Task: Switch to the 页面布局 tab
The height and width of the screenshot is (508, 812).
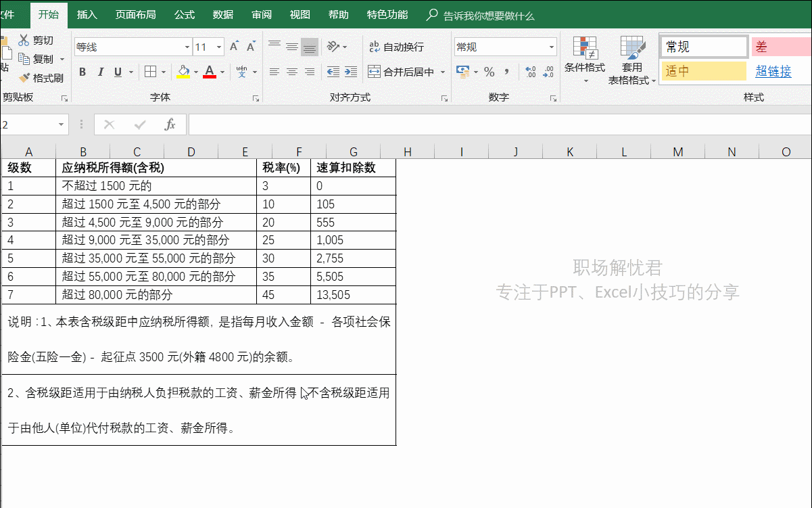Action: coord(135,14)
